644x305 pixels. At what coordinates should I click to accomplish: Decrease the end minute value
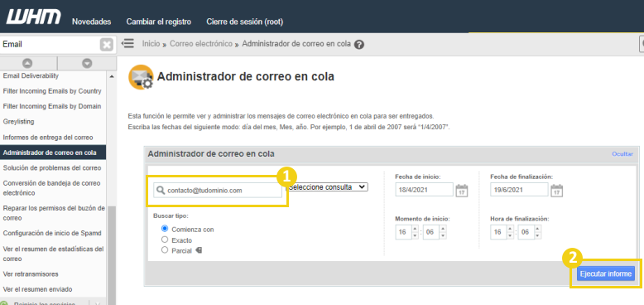pos(537,235)
